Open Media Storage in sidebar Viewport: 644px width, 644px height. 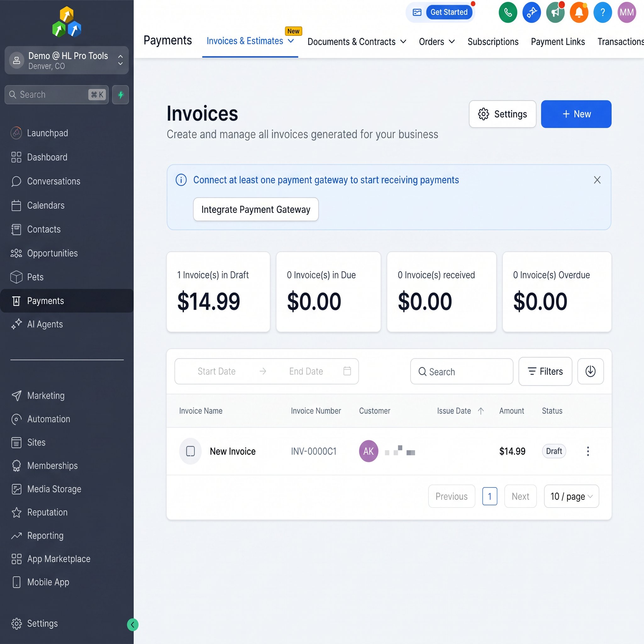coord(46,489)
